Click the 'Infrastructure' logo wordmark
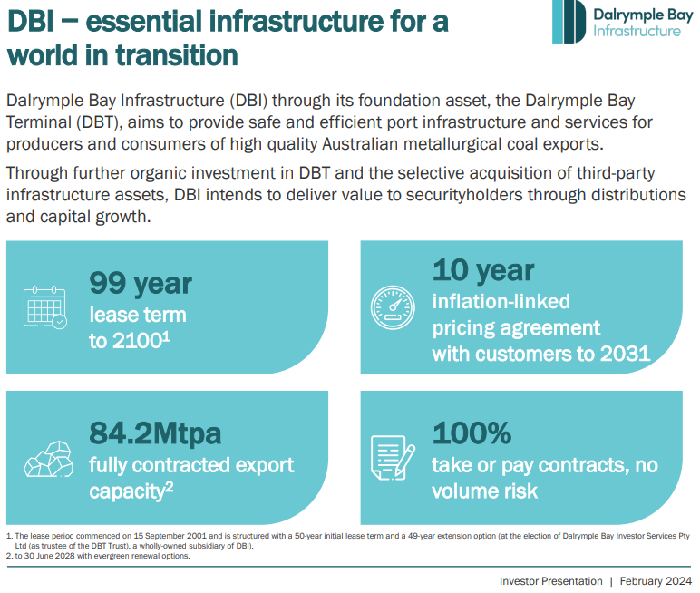700x593 pixels. 637,31
